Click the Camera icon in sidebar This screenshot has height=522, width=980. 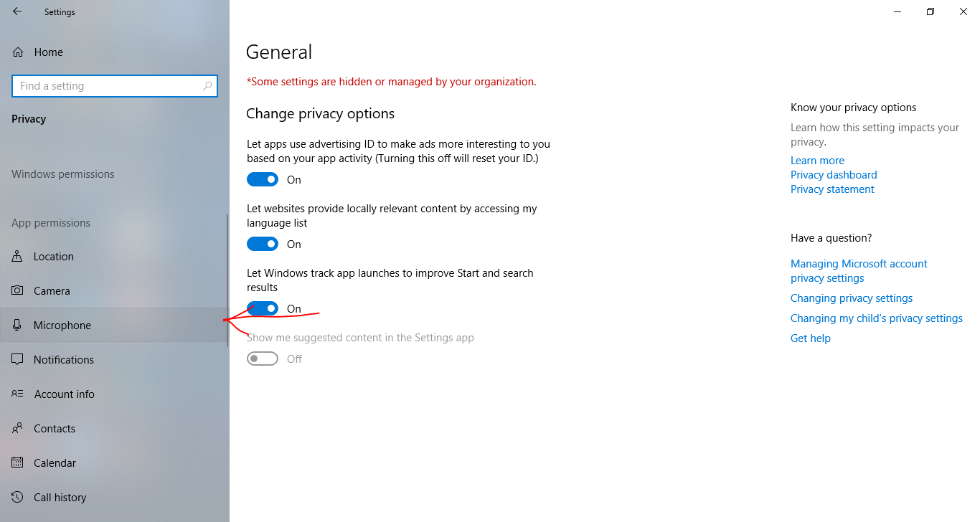(x=18, y=291)
